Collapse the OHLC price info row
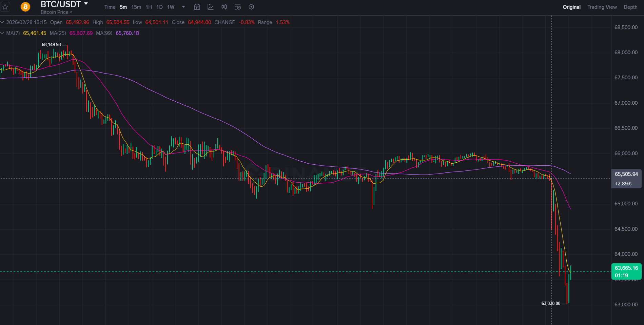644x325 pixels. 3,22
